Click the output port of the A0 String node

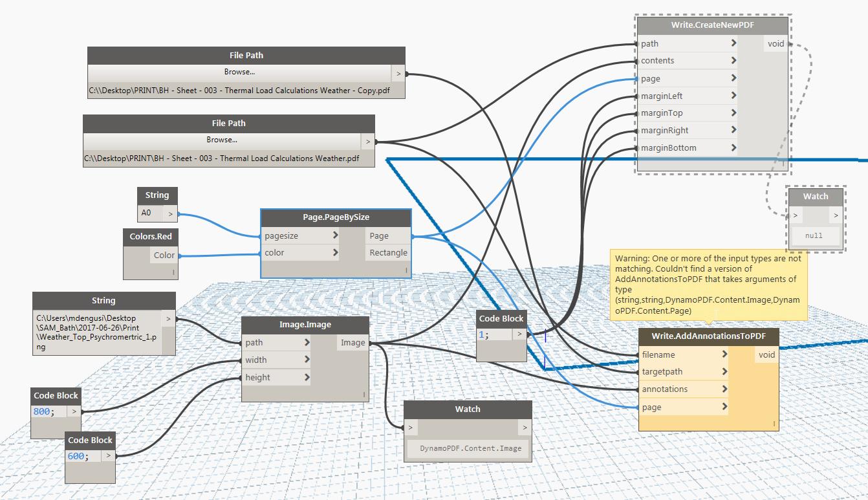170,213
